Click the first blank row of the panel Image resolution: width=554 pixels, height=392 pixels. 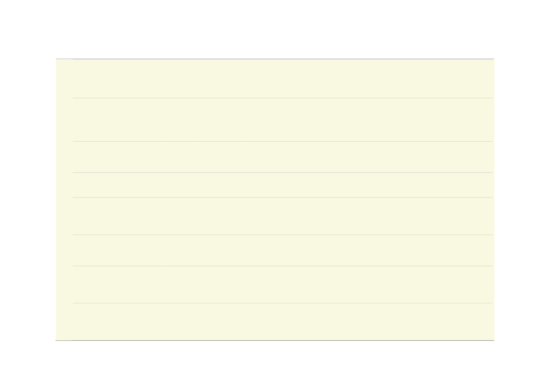[x=282, y=79]
